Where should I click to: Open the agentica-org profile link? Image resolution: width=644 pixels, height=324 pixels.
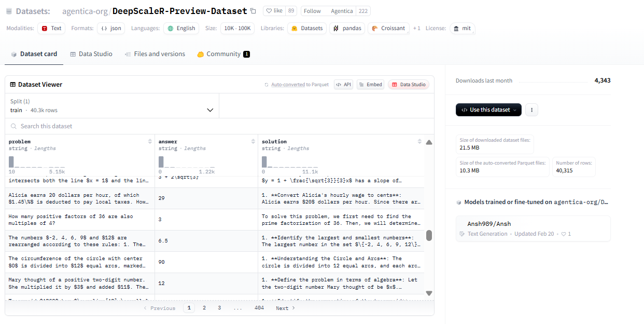pyautogui.click(x=85, y=11)
